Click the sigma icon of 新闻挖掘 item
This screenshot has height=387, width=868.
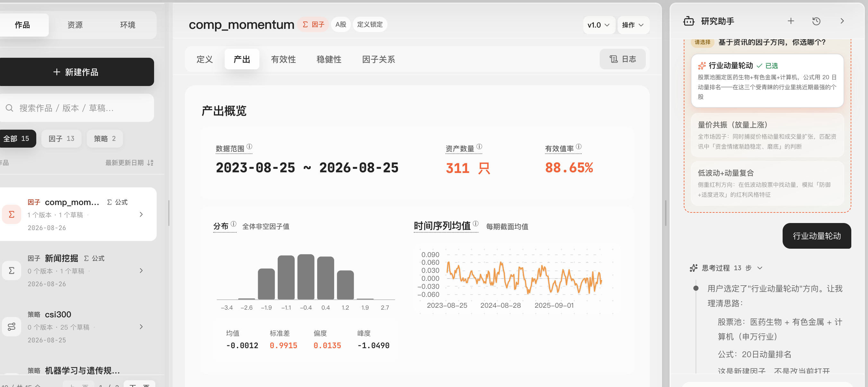click(12, 271)
